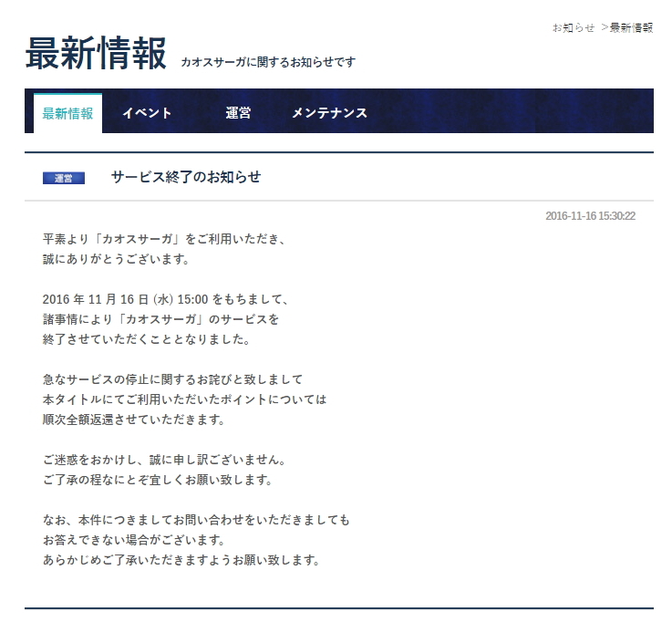Click the line starting with 諸事情により
Viewport: 672px width, 622px height.
pyautogui.click(x=160, y=319)
